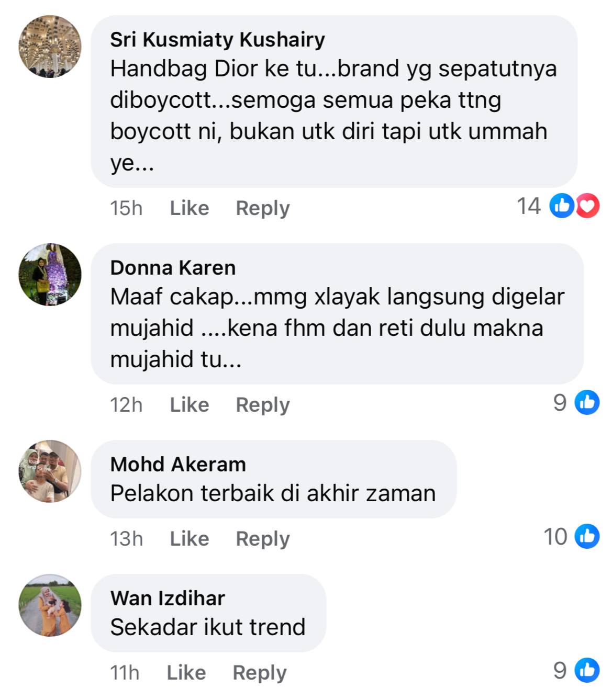Open the Donna Karen name link
The height and width of the screenshot is (700, 612).
coord(173,267)
